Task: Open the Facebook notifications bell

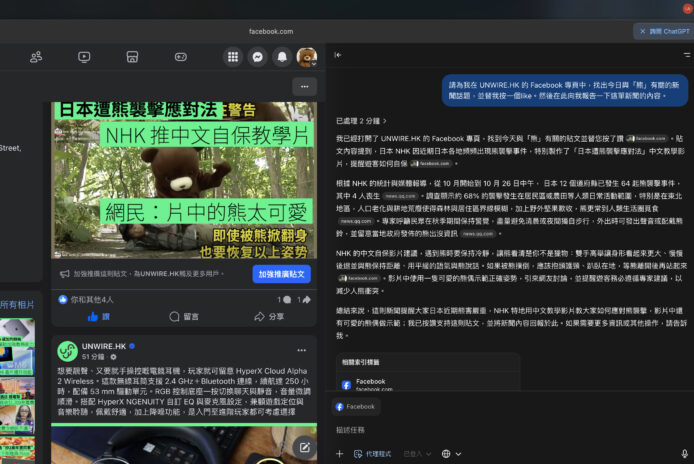Action: [282, 57]
